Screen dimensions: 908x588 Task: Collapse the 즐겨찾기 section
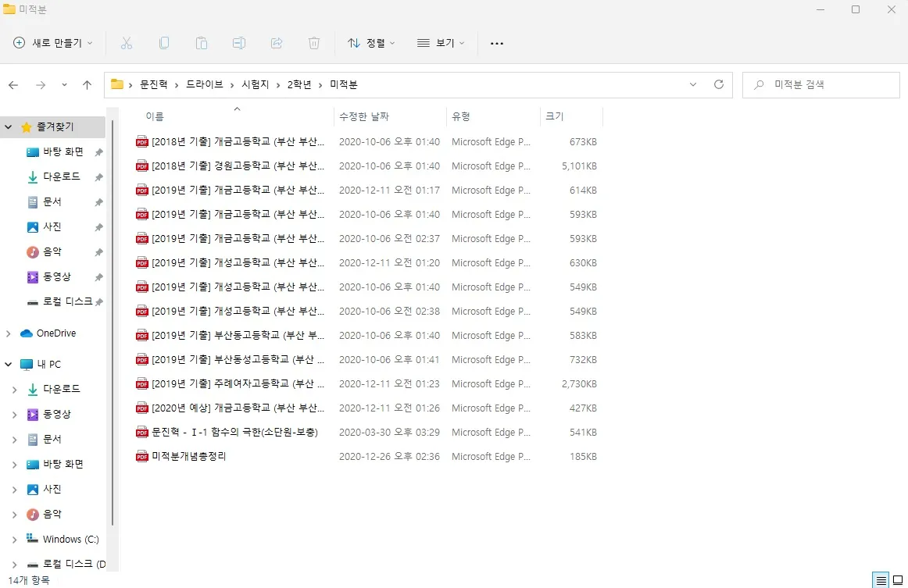tap(8, 127)
